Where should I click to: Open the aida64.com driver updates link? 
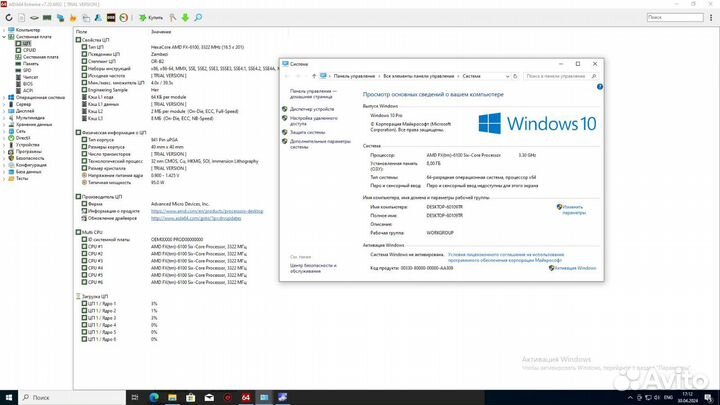click(x=196, y=218)
